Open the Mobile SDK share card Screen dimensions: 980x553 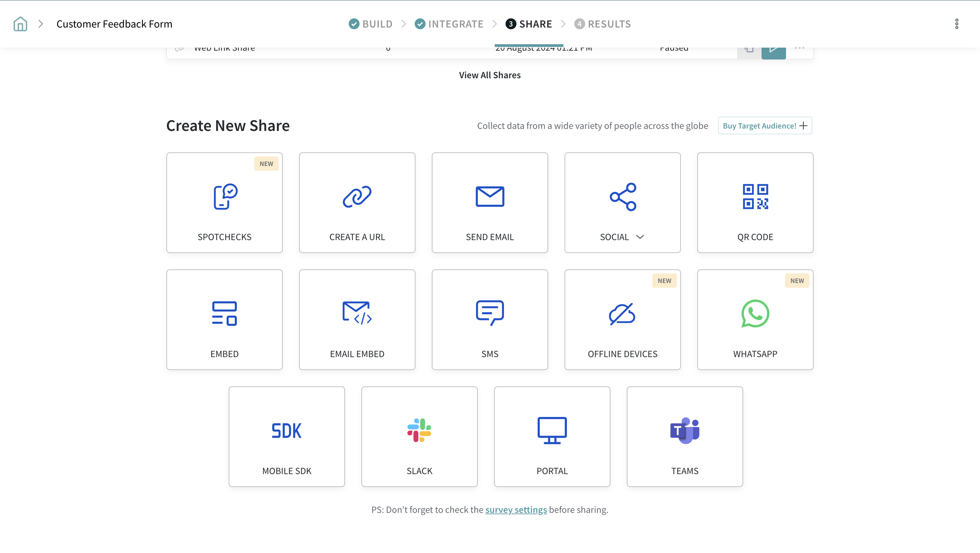tap(287, 436)
